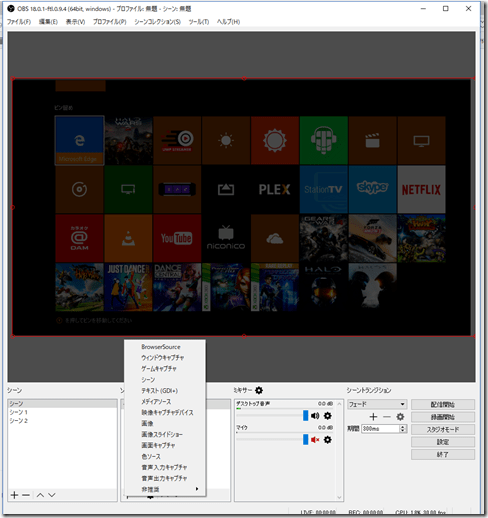
Task: Choose シーン from the add-source menu
Action: (x=165, y=380)
